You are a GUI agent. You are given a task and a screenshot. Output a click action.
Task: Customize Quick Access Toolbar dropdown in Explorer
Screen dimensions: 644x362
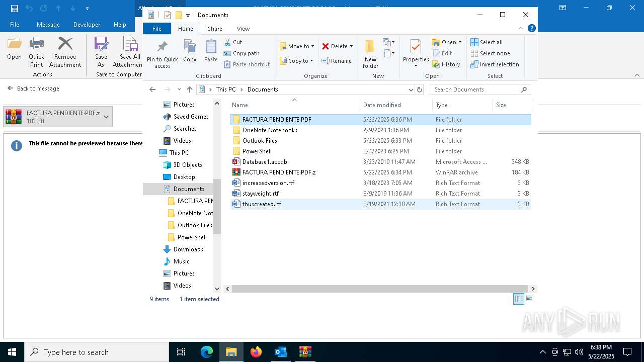point(188,15)
